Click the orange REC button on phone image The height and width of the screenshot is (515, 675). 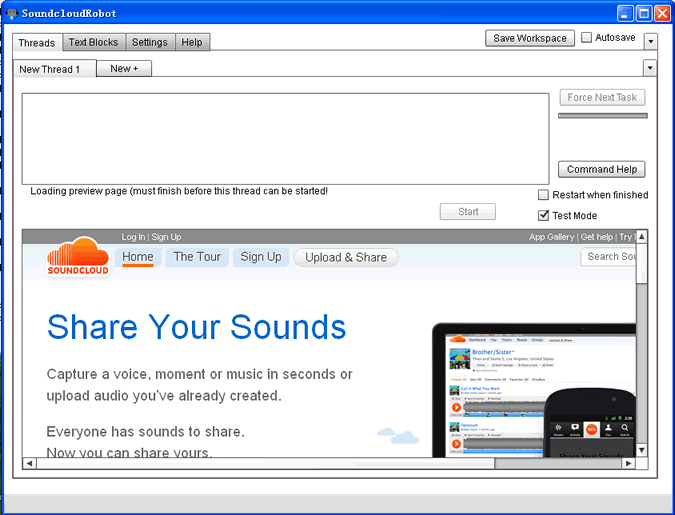point(591,429)
